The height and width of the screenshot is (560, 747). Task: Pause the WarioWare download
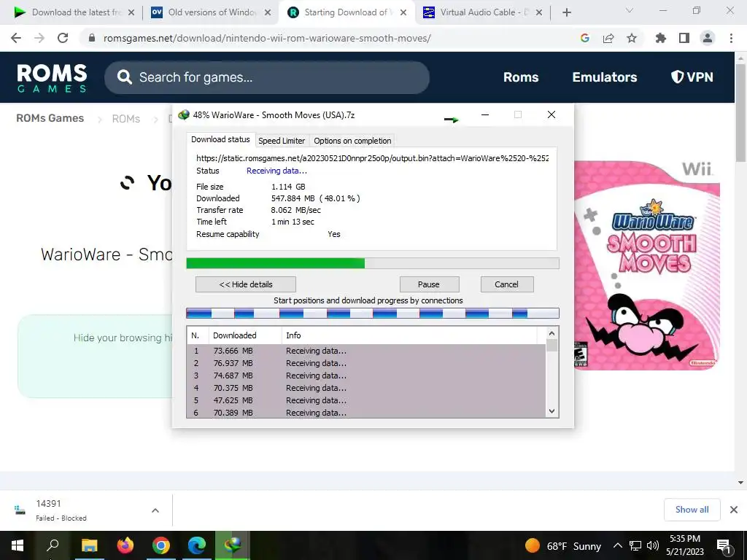coord(429,284)
